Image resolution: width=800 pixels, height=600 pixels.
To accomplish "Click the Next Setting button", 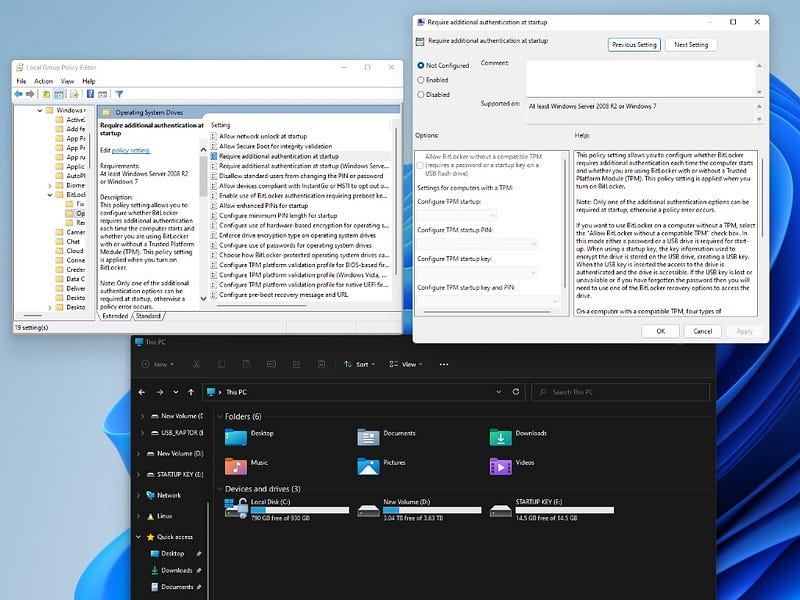I will (x=690, y=44).
